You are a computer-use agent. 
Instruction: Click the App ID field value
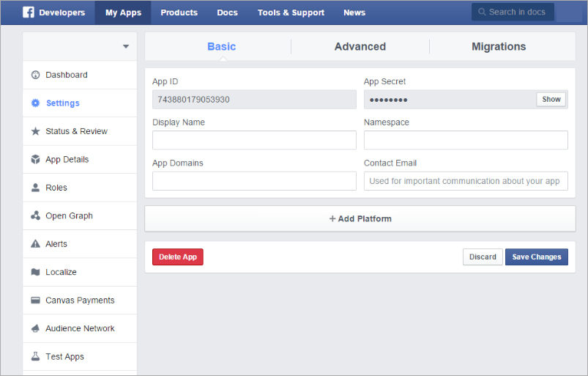pyautogui.click(x=254, y=100)
